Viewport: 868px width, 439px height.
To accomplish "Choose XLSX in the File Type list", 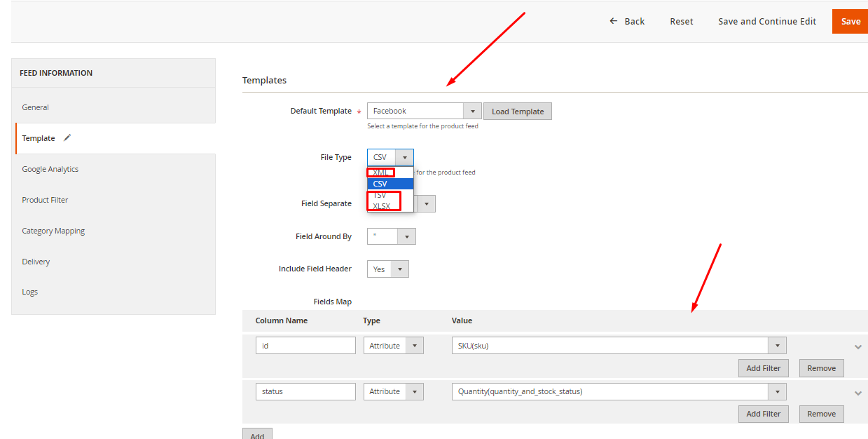I will (382, 206).
